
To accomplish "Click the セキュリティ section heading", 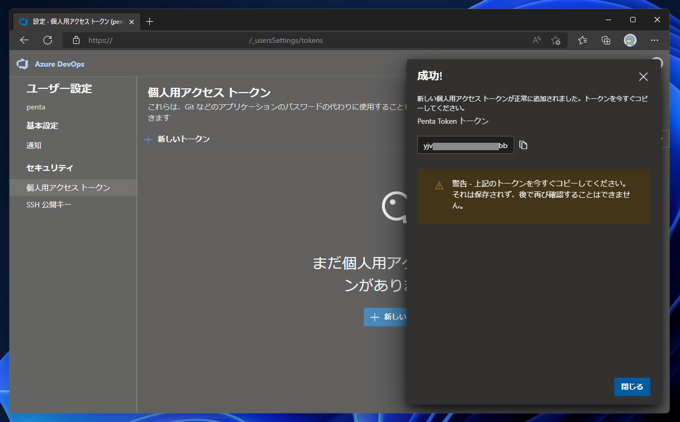I will [x=49, y=168].
